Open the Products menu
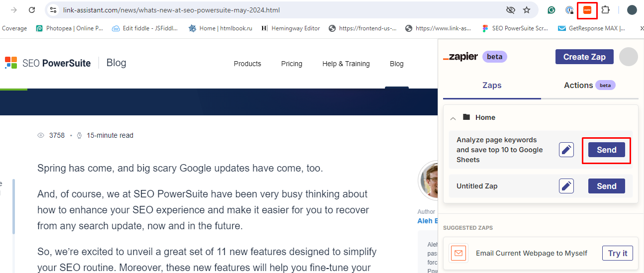 pos(247,64)
